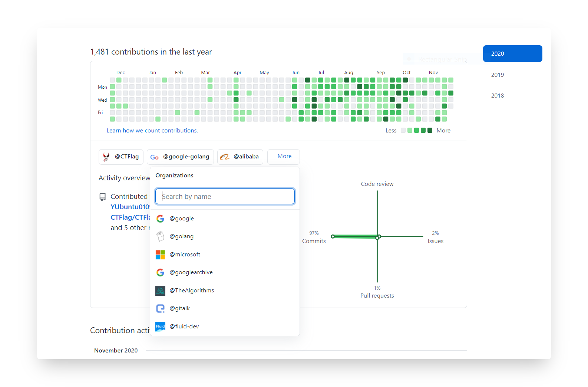Click the gopher icon beside @golang

[160, 236]
